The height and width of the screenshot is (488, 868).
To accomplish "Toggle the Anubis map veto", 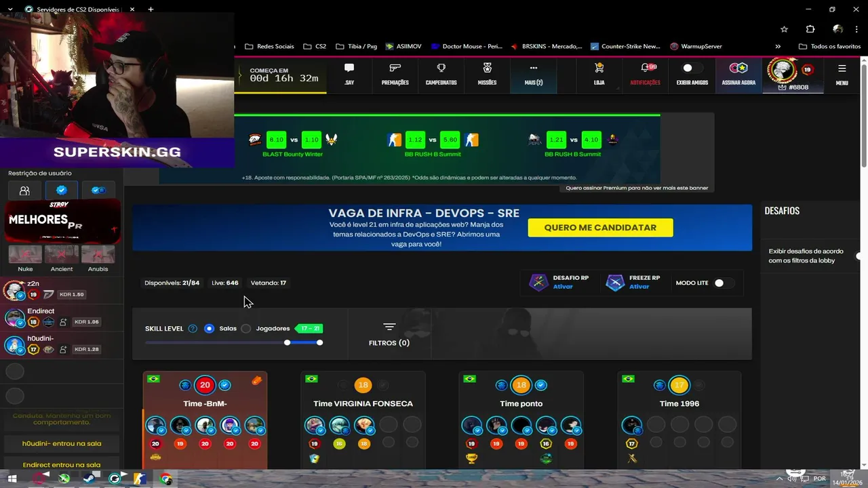I will [x=98, y=254].
